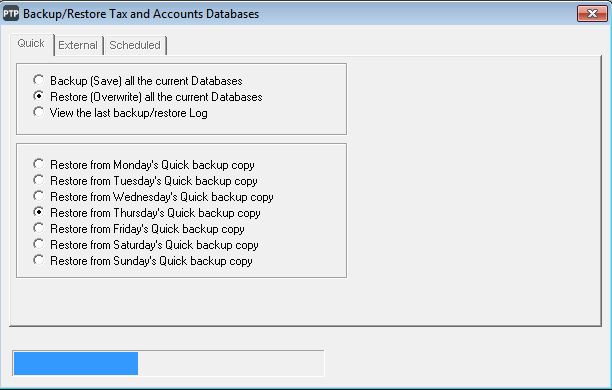
Task: Click the Backup/Restore Tax and Accounts Databases title
Action: (x=141, y=14)
